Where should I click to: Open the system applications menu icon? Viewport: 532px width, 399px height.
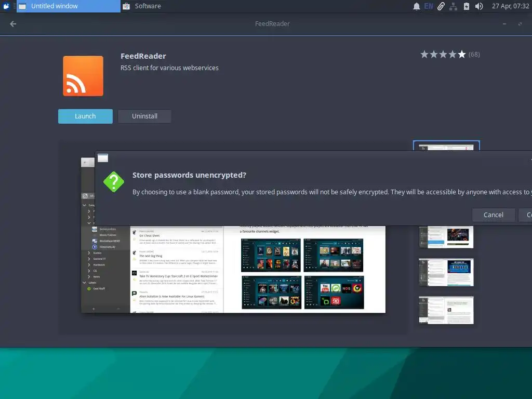[6, 6]
